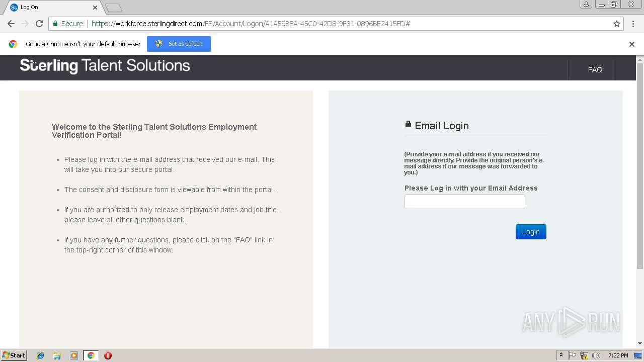
Task: Click the Sterling Talent Solutions logo
Action: point(105,66)
